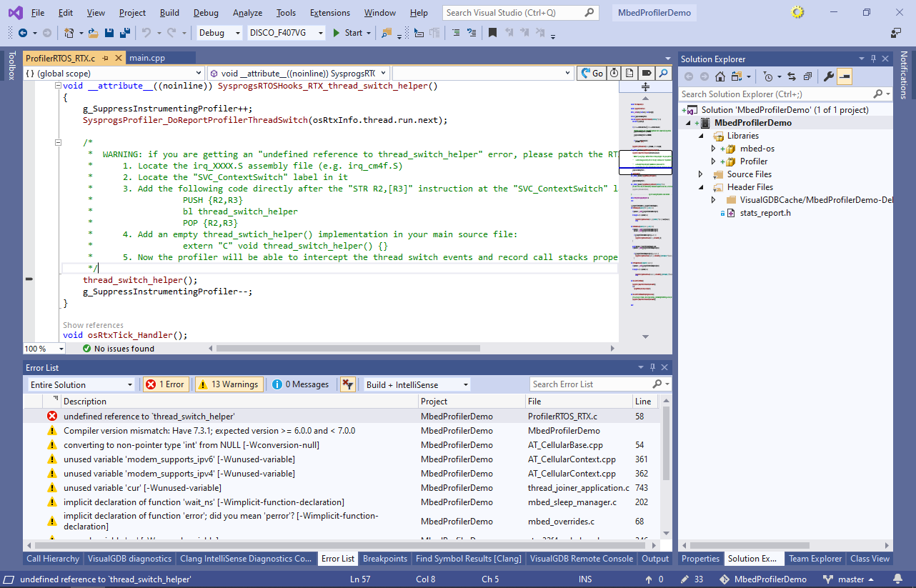Toggle the 1 Error filter button
The height and width of the screenshot is (588, 916).
coord(165,384)
